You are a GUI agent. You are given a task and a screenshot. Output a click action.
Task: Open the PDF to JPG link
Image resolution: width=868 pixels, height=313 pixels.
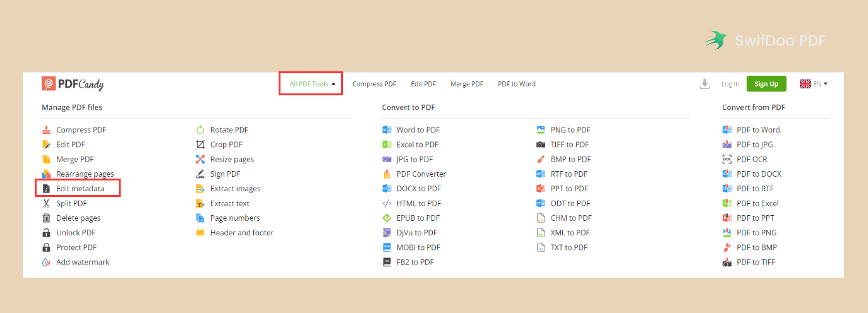[755, 145]
